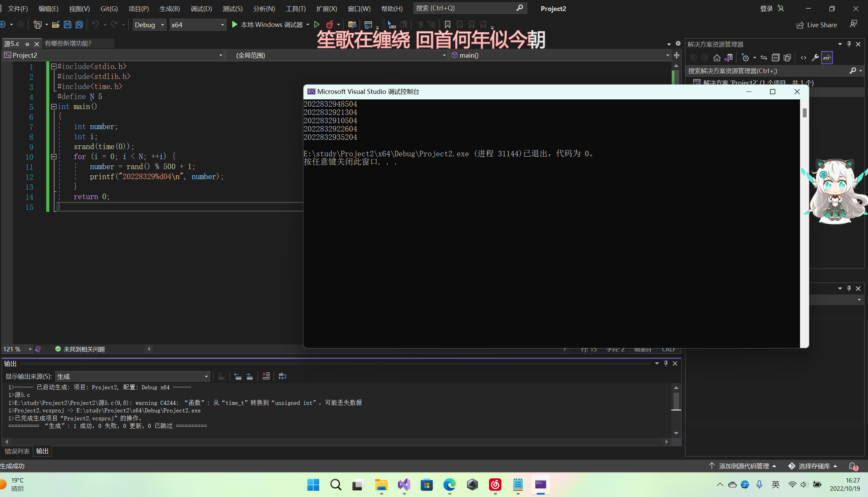Toggle pin on the 源5.c tab
Viewport: 868px width, 497px height.
coord(27,44)
